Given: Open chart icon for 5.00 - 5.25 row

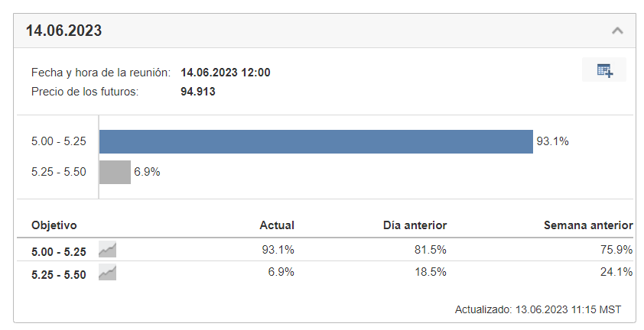Looking at the screenshot, I should click(107, 250).
